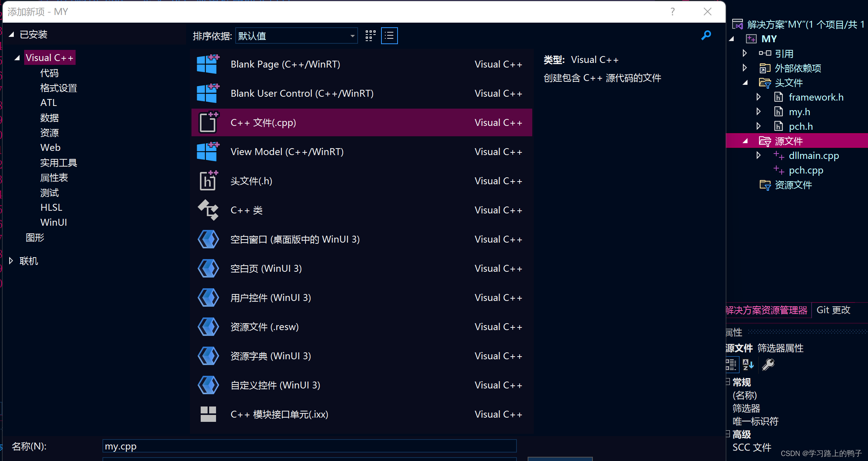Viewport: 868px width, 461px height.
Task: Open the sort-by default value dropdown
Action: [296, 36]
